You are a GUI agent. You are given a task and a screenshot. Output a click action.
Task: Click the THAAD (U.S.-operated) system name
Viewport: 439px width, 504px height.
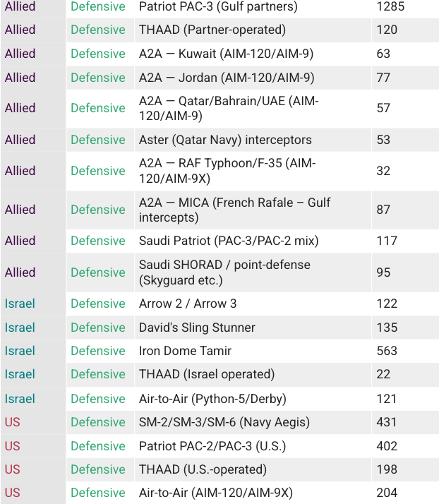(203, 469)
